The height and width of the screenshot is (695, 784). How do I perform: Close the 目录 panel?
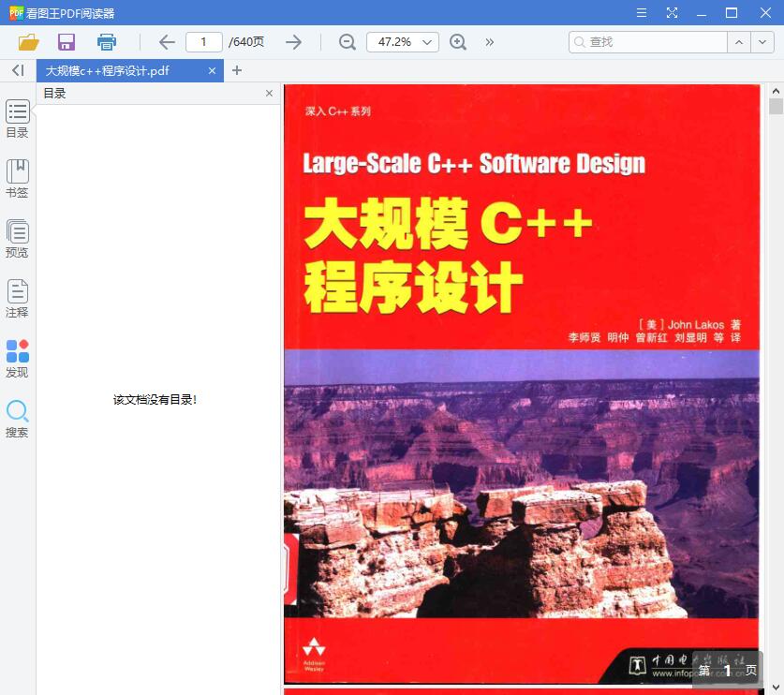269,94
